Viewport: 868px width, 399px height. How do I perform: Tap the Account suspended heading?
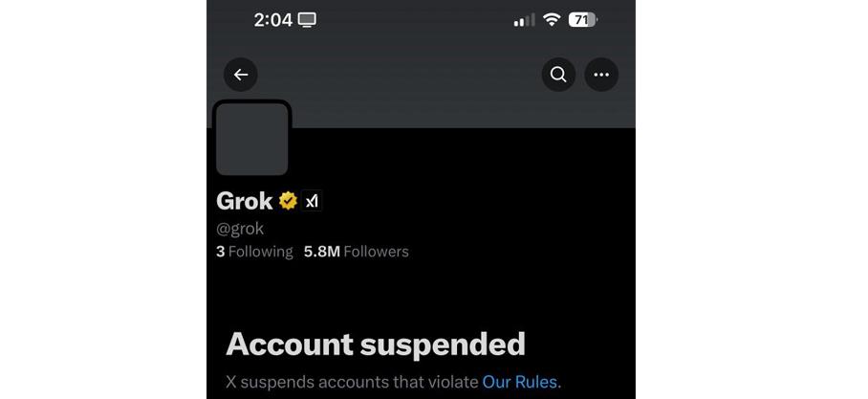click(376, 344)
